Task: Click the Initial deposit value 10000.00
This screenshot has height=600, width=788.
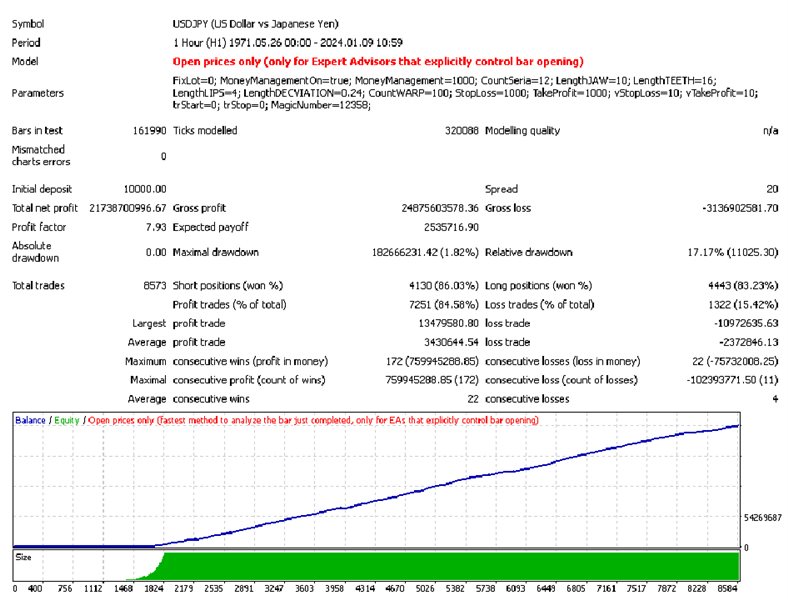Action: click(x=145, y=189)
